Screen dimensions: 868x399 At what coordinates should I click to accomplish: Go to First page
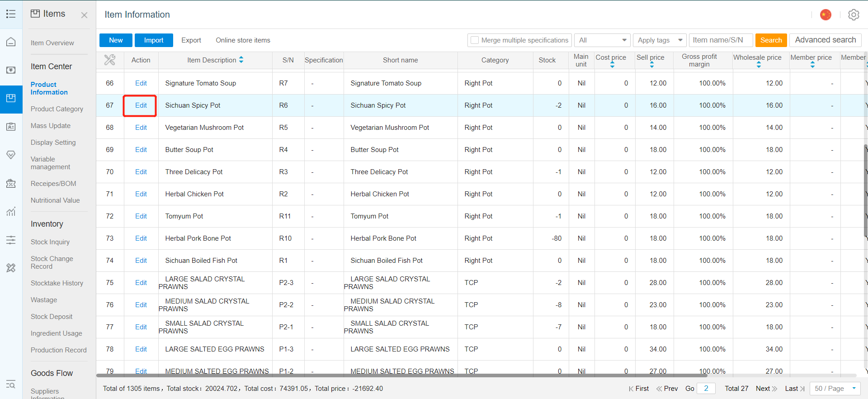639,388
